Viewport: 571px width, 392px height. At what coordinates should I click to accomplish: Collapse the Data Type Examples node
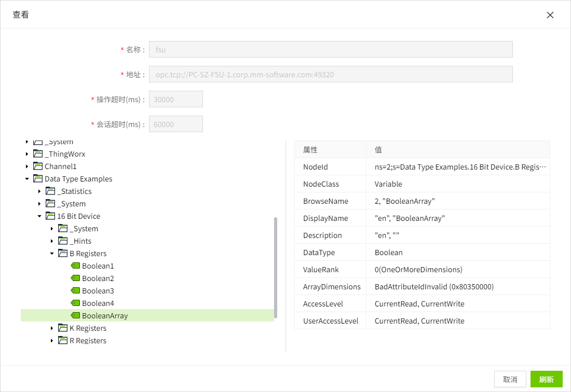[x=27, y=179]
